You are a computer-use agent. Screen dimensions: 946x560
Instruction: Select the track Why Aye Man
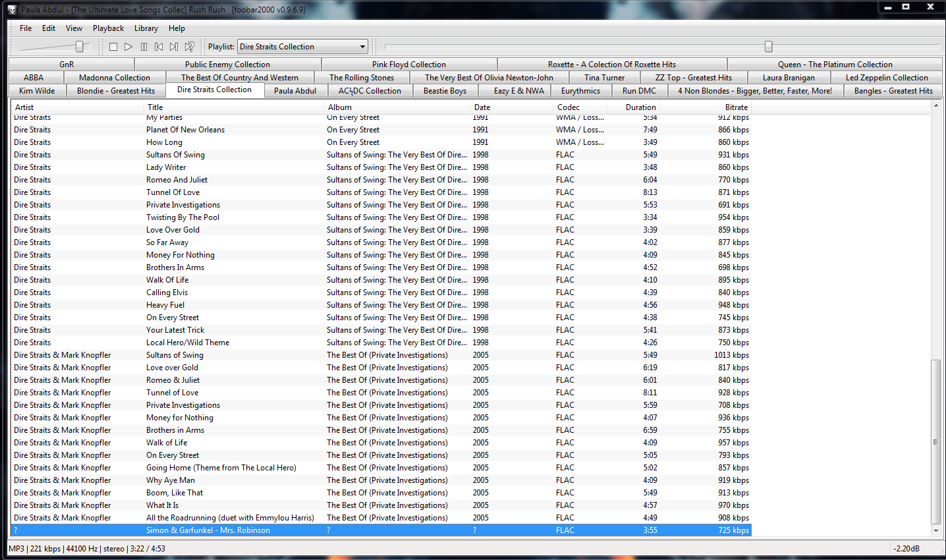(x=381, y=480)
